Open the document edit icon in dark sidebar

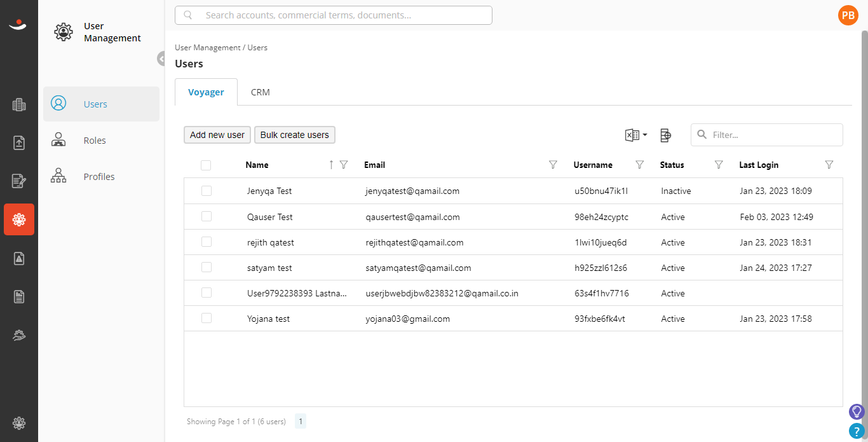[x=19, y=181]
